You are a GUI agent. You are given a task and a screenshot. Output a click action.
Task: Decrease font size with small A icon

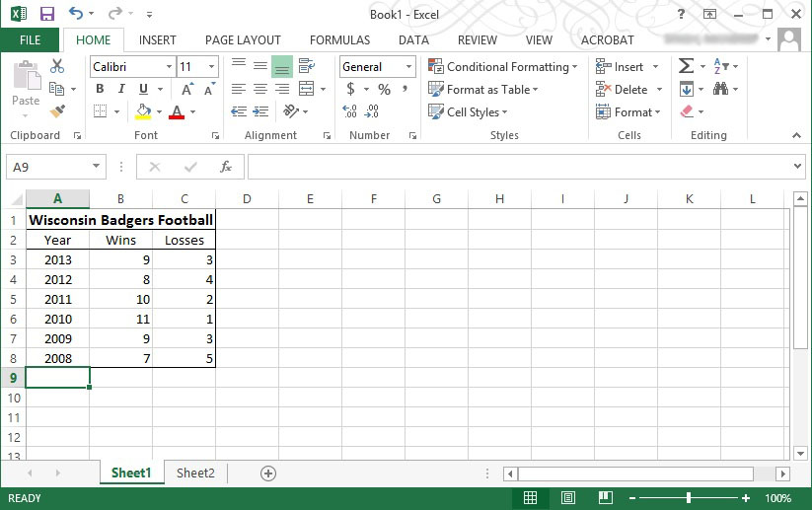tap(209, 89)
